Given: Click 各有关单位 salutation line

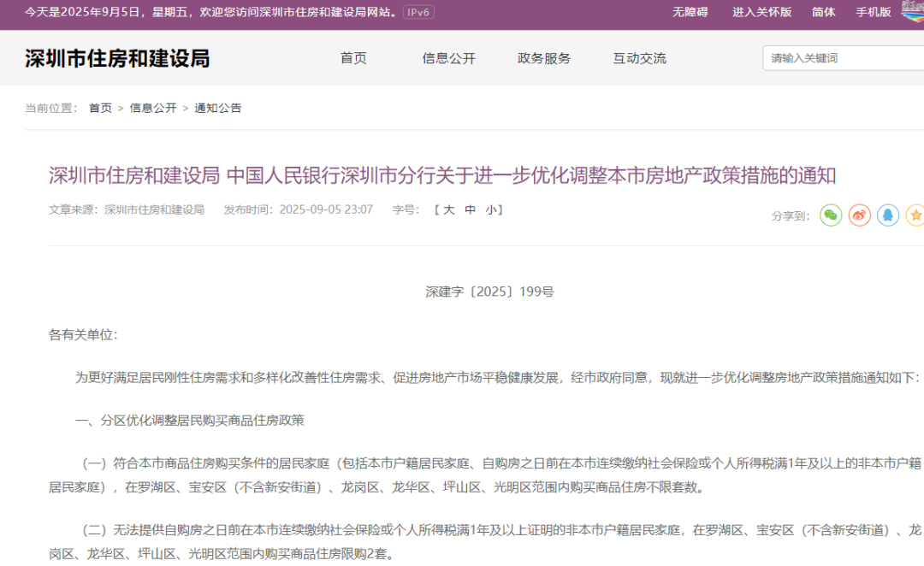Looking at the screenshot, I should tap(83, 334).
